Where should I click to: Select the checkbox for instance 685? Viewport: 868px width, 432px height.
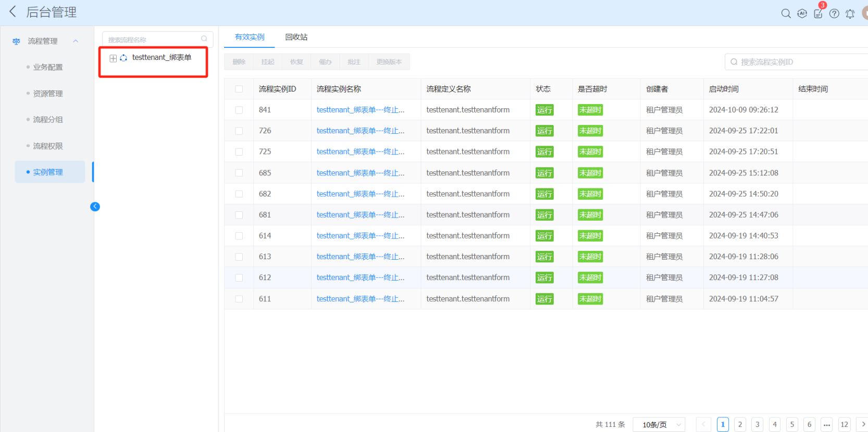click(x=239, y=173)
